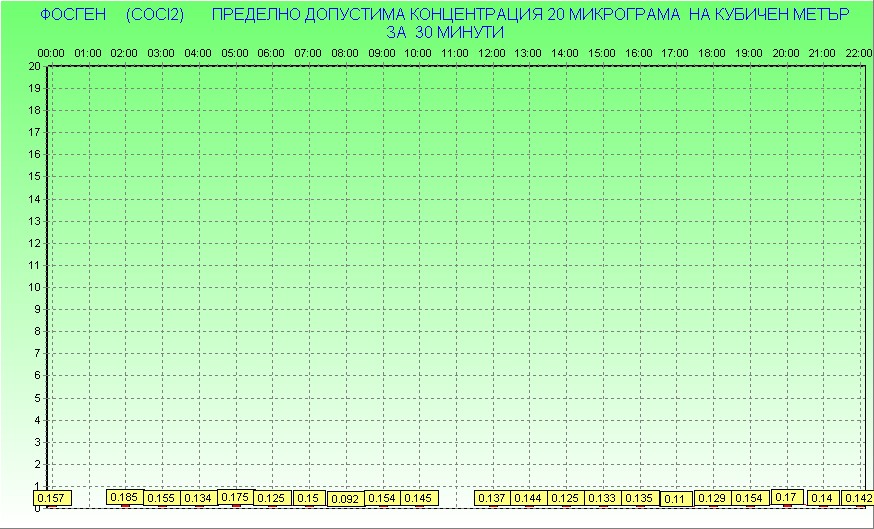Screen dimensions: 874x529
Task: Click the 22:00 time axis label
Action: click(x=858, y=52)
